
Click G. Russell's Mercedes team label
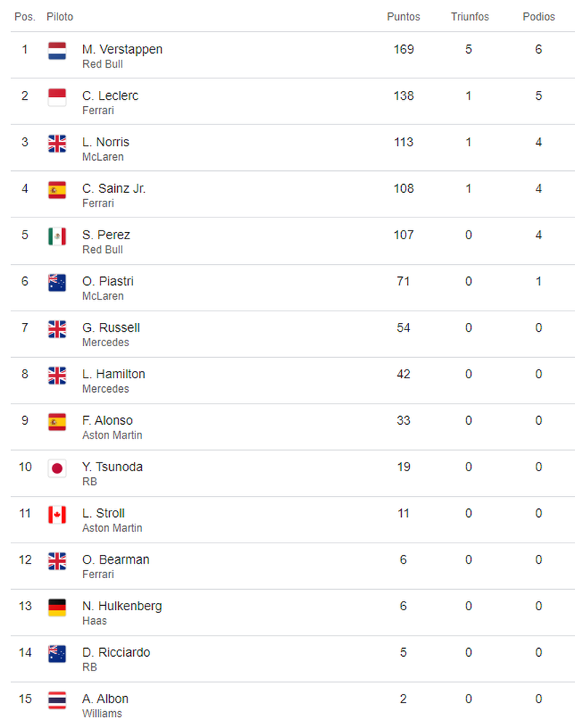pos(106,343)
